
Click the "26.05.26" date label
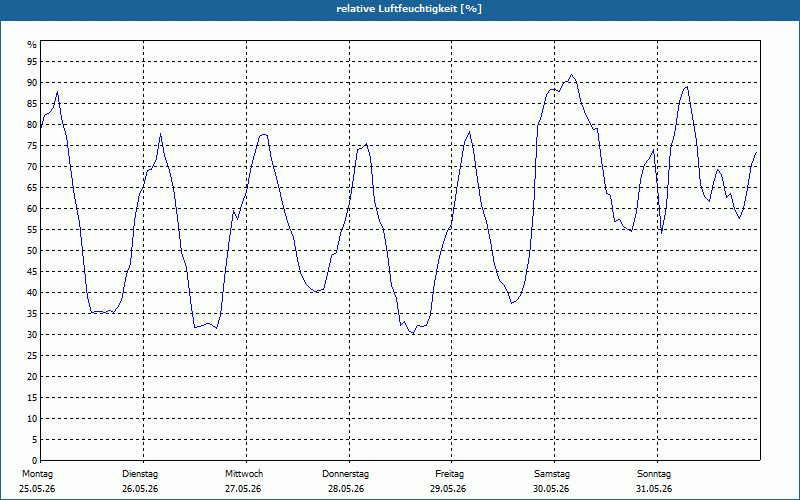[x=140, y=489]
